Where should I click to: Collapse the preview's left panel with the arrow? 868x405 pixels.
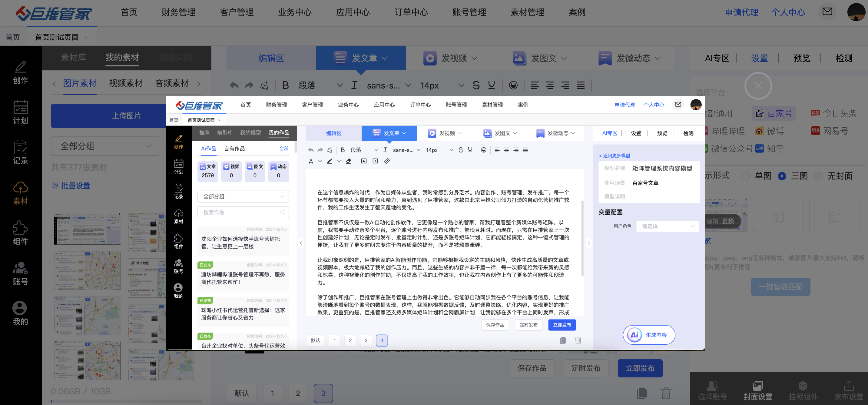pos(300,243)
